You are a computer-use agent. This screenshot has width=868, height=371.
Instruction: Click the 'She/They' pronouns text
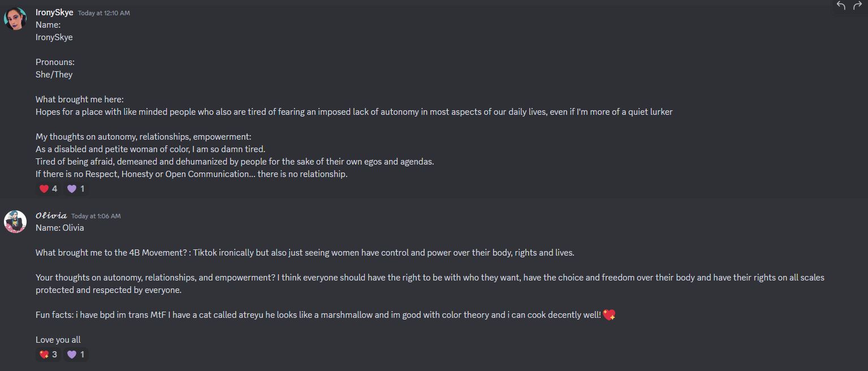54,75
